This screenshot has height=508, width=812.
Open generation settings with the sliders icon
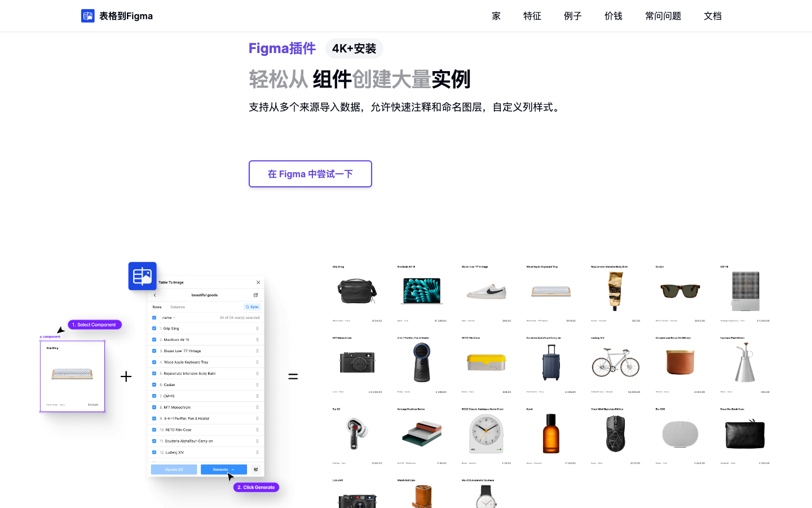click(x=256, y=470)
